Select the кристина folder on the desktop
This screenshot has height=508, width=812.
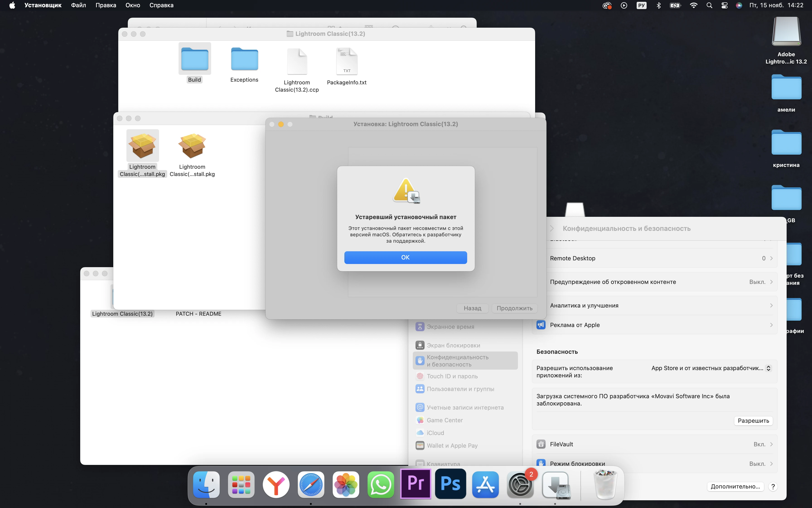click(786, 149)
